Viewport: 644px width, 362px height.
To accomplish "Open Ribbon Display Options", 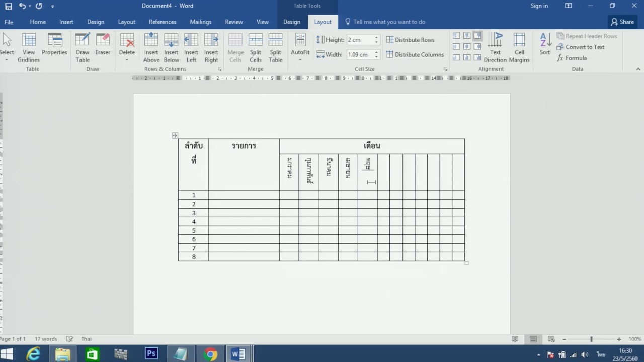I will (568, 6).
